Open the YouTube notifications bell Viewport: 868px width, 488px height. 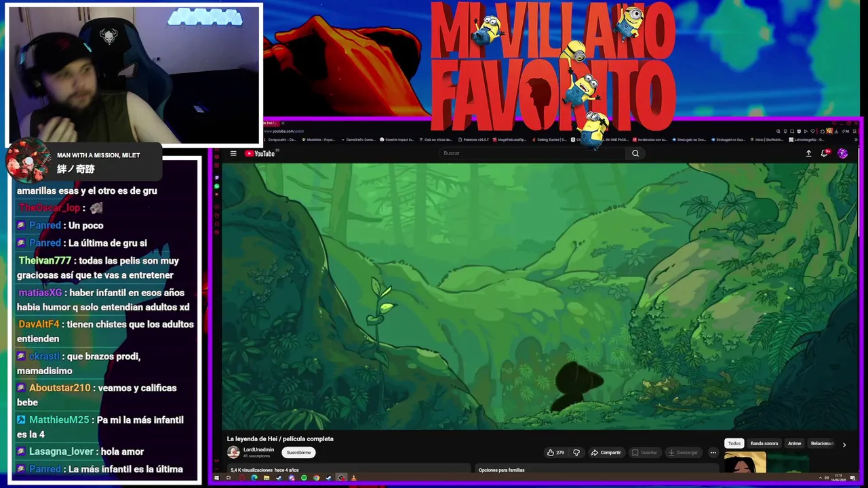point(825,153)
